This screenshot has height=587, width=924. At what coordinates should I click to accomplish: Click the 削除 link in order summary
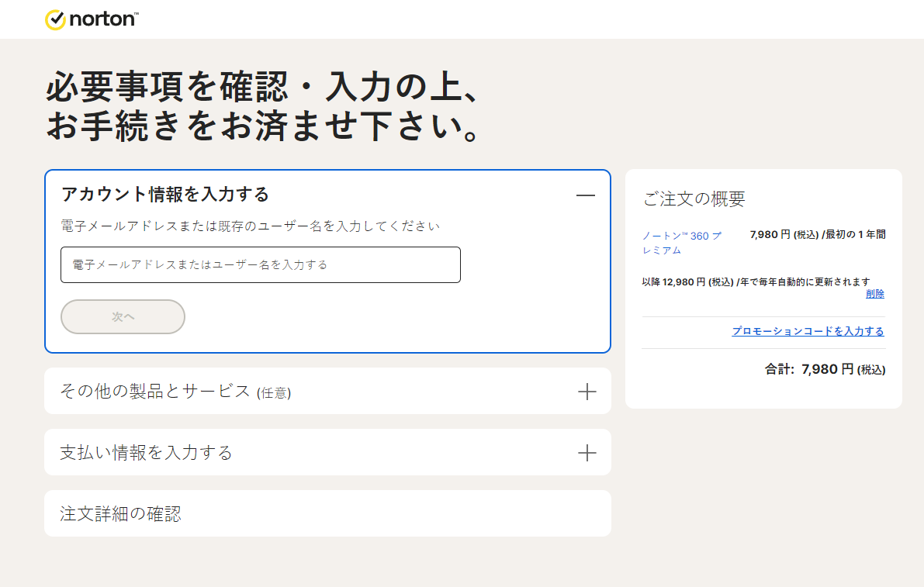coord(875,294)
